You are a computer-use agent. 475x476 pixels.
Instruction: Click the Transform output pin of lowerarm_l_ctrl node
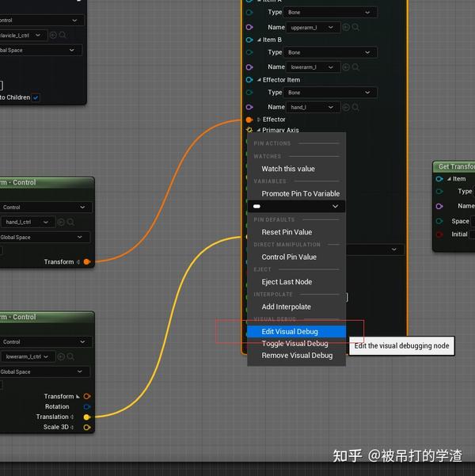(87, 397)
